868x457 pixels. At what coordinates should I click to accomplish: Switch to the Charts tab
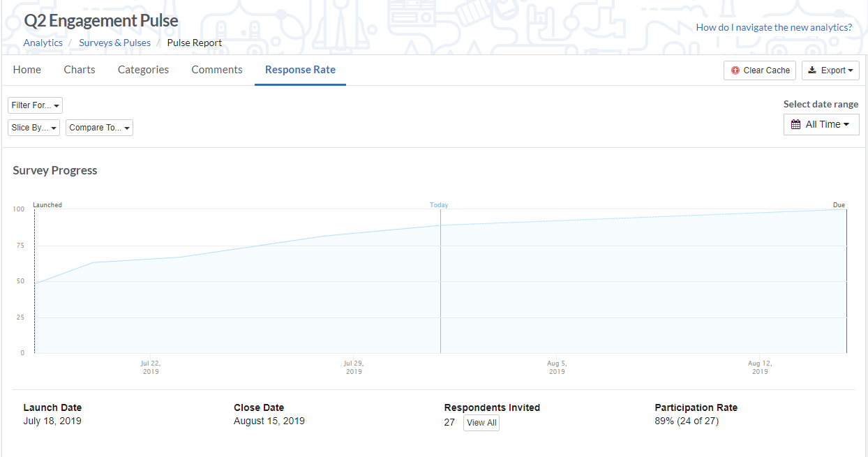[79, 69]
